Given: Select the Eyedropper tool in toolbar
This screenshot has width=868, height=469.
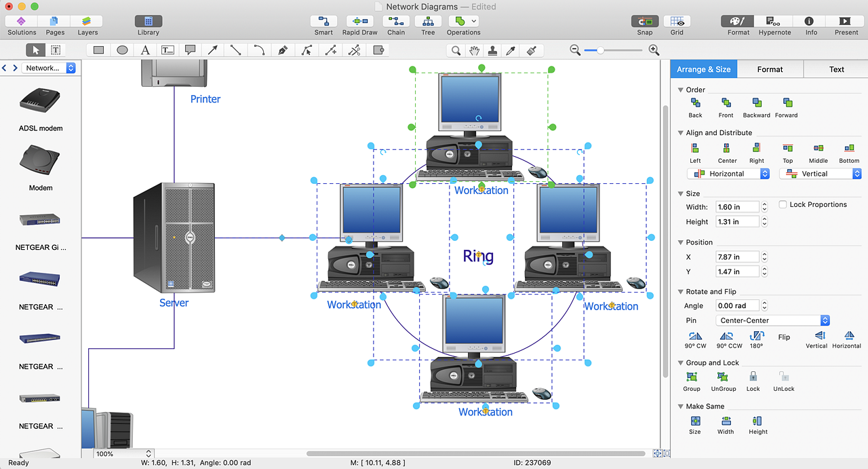Looking at the screenshot, I should (x=512, y=50).
